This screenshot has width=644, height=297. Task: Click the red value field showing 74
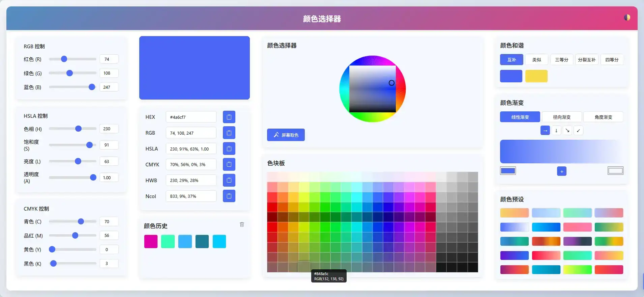[109, 59]
